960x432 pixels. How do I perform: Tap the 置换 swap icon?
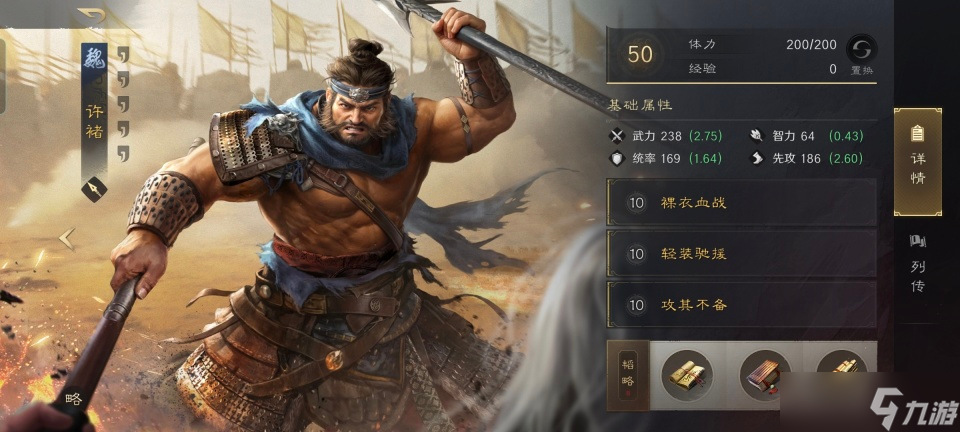point(861,49)
